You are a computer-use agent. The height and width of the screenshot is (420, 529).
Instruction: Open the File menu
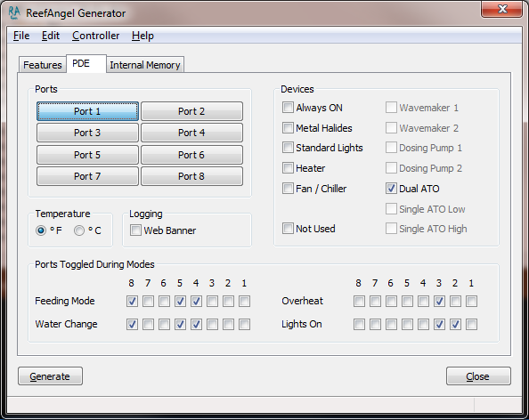pyautogui.click(x=21, y=36)
